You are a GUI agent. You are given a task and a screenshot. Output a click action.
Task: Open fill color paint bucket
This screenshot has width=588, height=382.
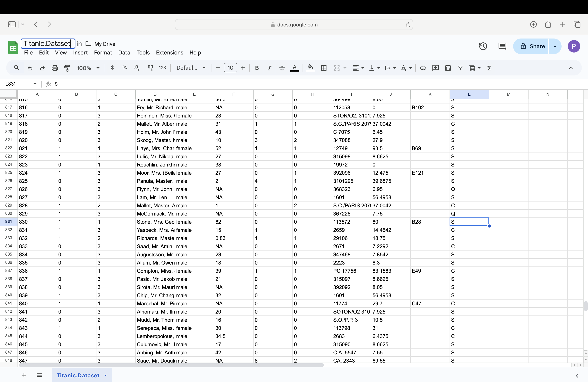click(x=311, y=68)
